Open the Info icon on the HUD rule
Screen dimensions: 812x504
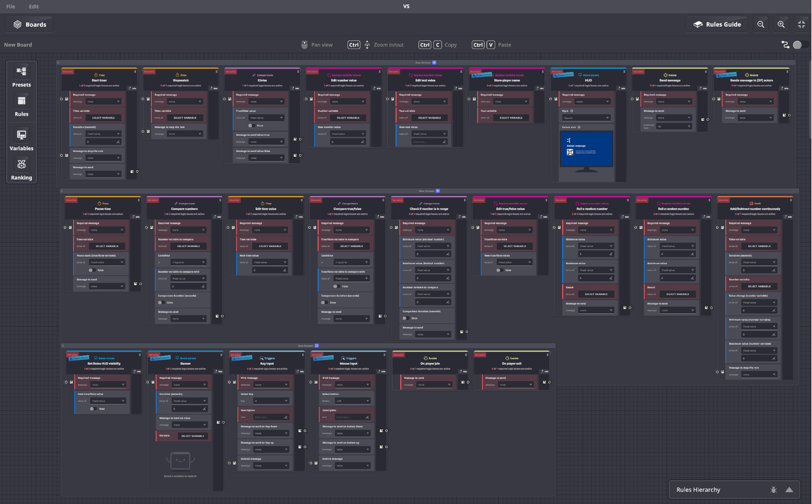point(621,88)
